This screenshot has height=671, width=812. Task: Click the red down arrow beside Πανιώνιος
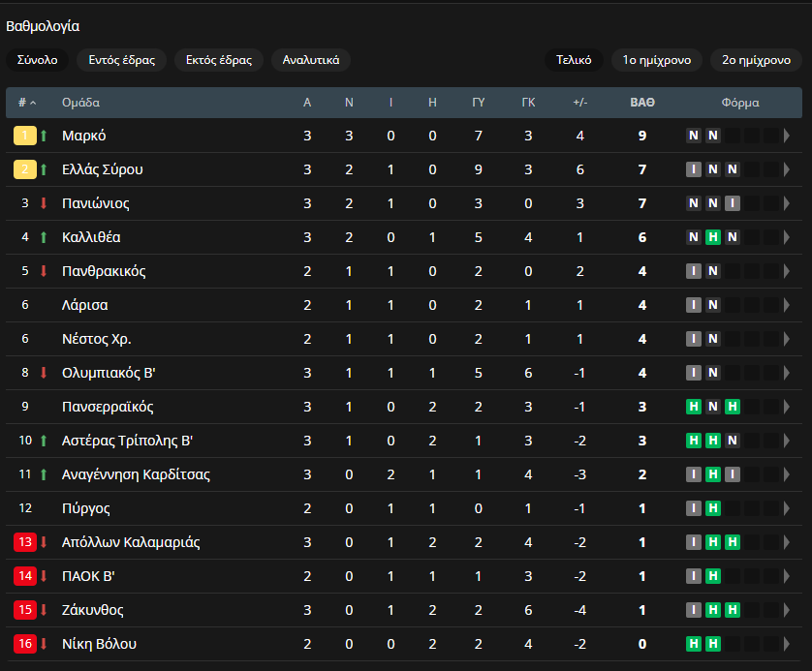tap(44, 203)
